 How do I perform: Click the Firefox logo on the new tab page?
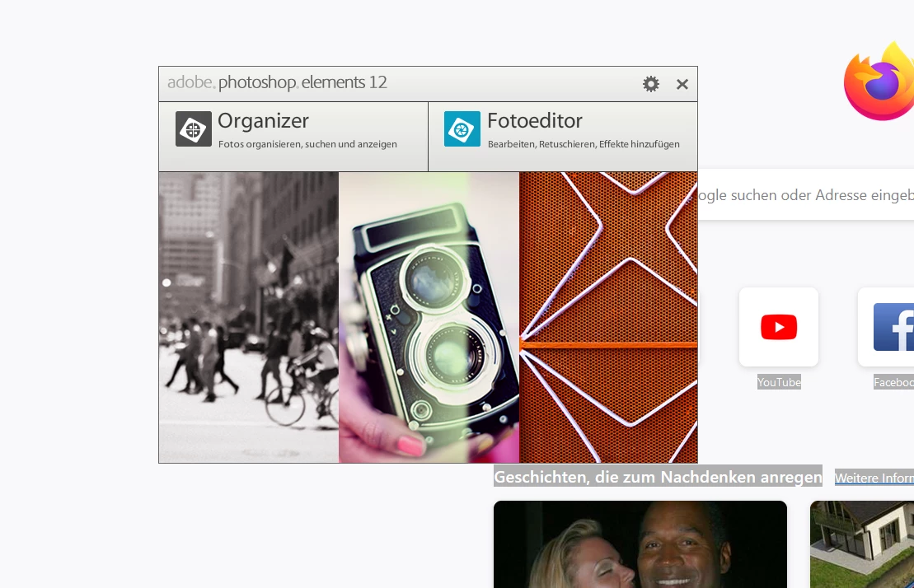(x=879, y=82)
